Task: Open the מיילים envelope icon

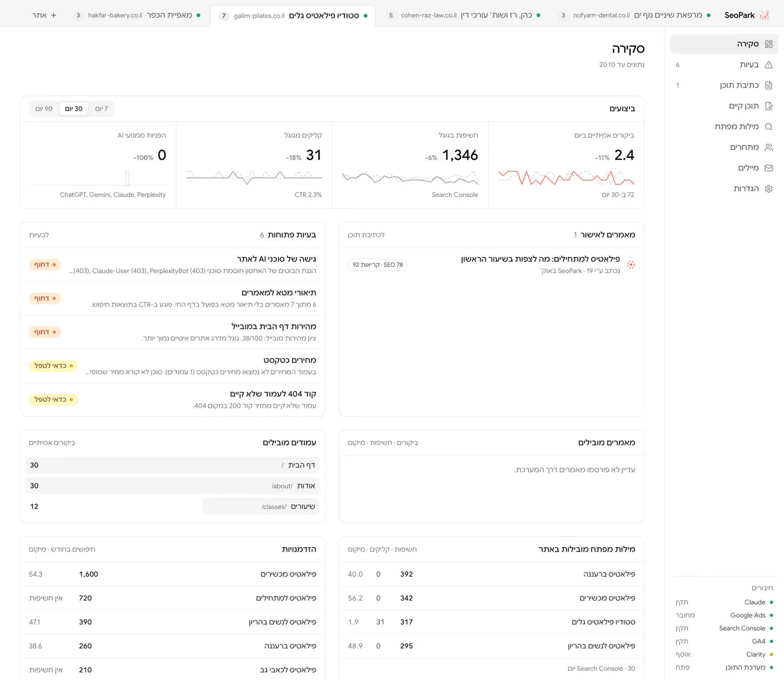Action: click(769, 168)
